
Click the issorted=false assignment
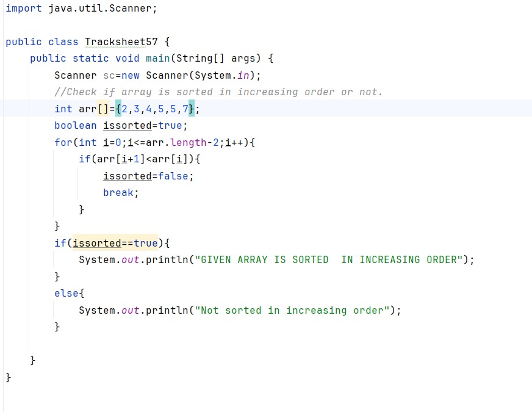click(x=148, y=176)
